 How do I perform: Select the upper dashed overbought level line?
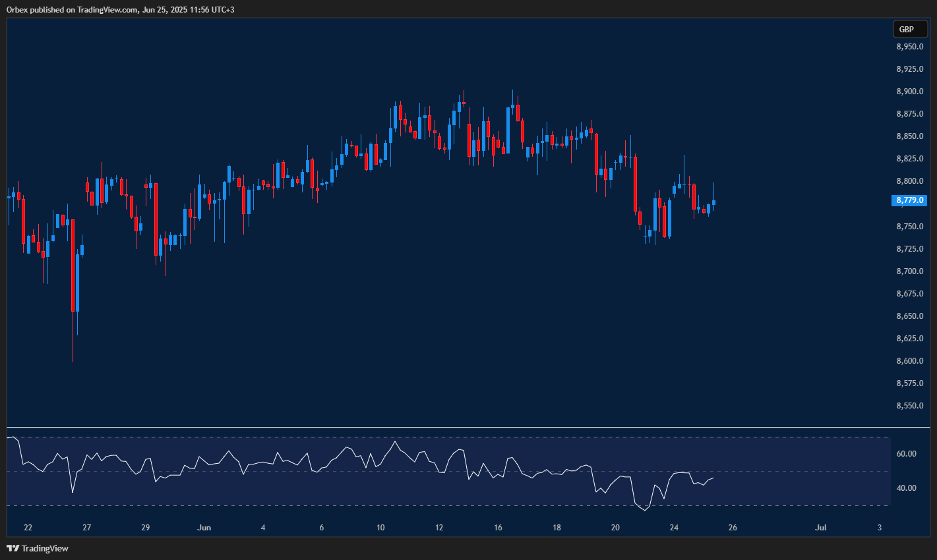[x=462, y=436]
